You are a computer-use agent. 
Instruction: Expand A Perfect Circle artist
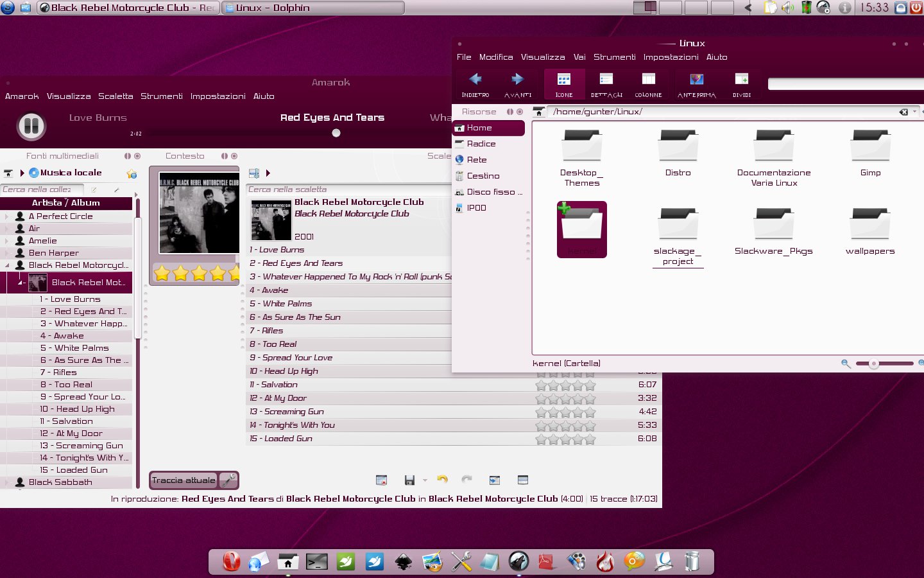coord(8,216)
